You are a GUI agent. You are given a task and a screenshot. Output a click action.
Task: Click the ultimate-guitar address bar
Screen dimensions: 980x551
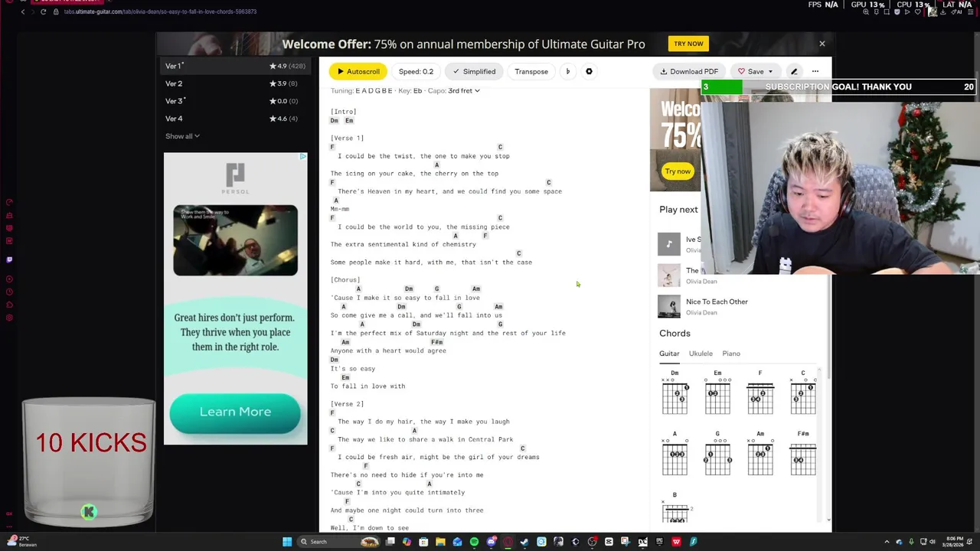[x=160, y=11]
